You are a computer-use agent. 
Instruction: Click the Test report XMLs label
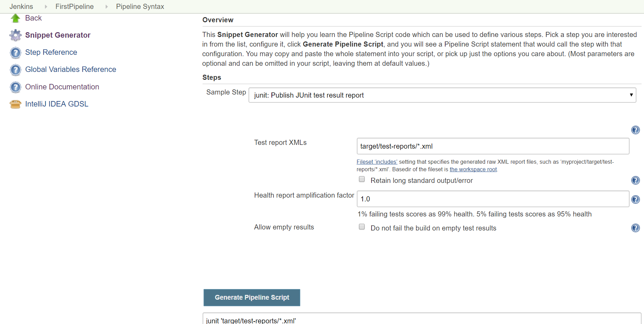click(x=280, y=142)
